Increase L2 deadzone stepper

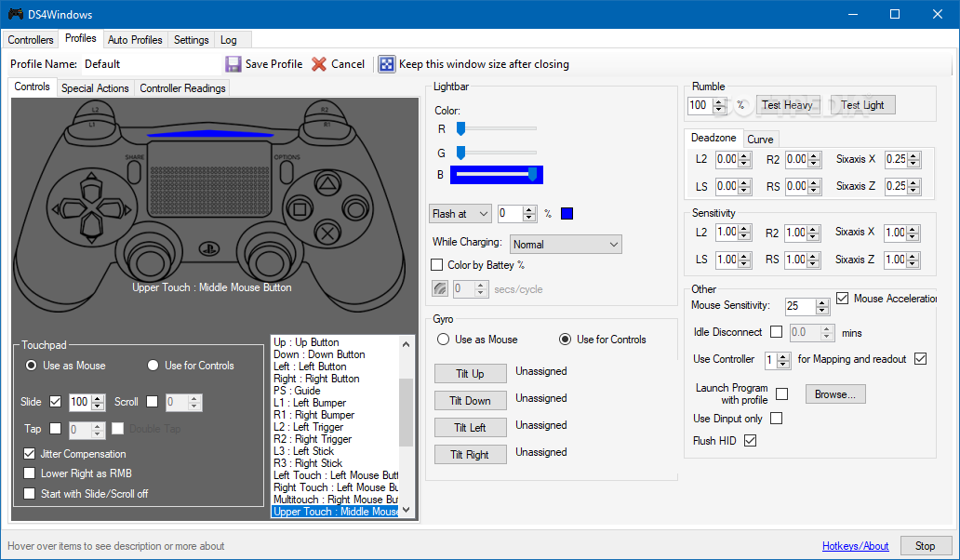tap(744, 155)
